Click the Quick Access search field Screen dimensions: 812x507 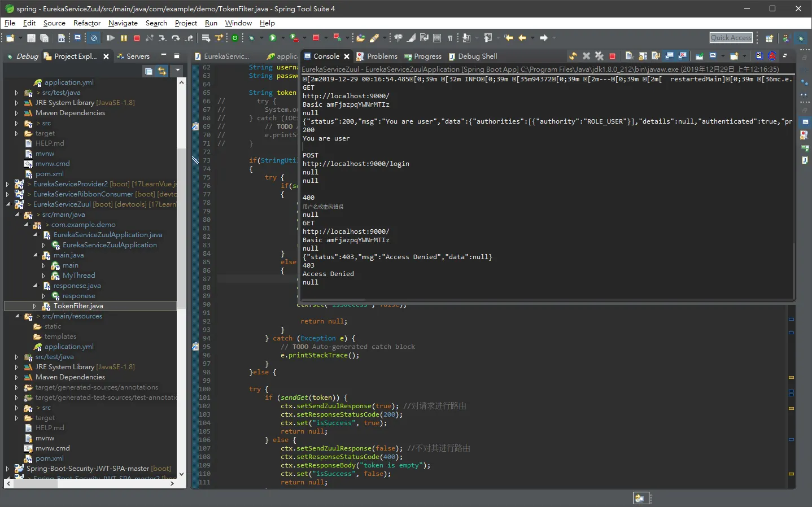click(x=731, y=38)
